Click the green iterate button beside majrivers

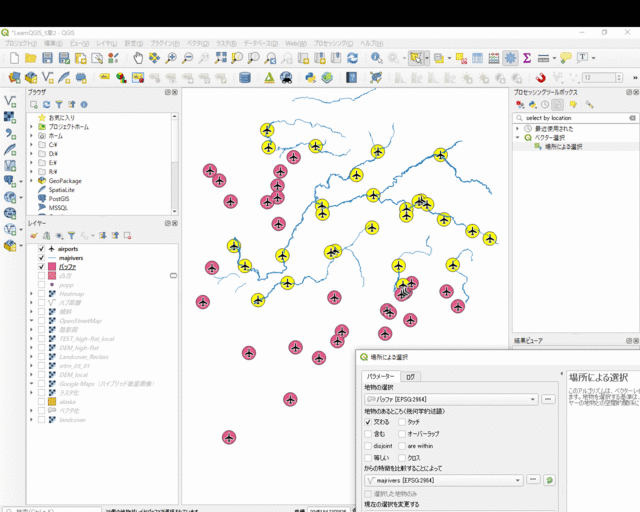tap(549, 480)
